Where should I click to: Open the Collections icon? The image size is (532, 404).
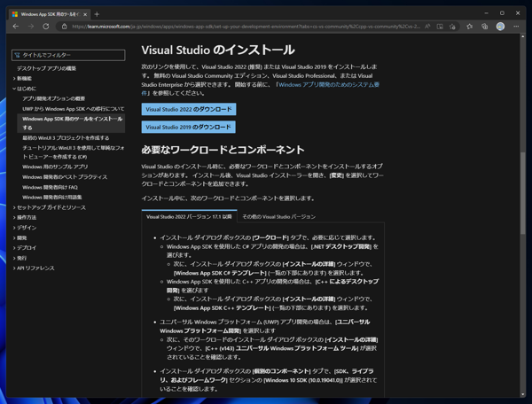click(x=484, y=27)
